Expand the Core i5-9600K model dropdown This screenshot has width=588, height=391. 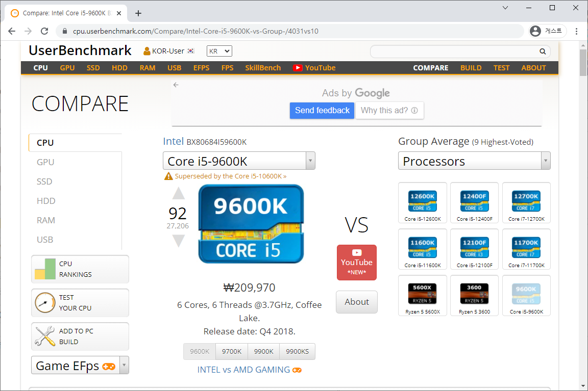[x=239, y=161]
